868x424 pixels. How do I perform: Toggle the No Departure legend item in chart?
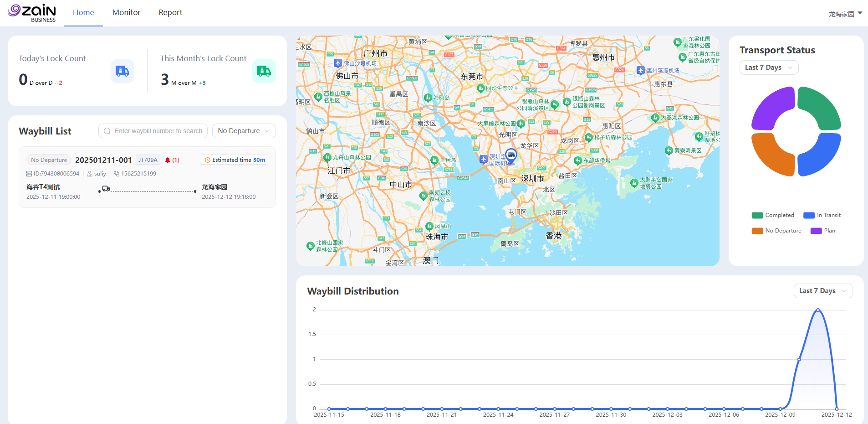coord(776,231)
